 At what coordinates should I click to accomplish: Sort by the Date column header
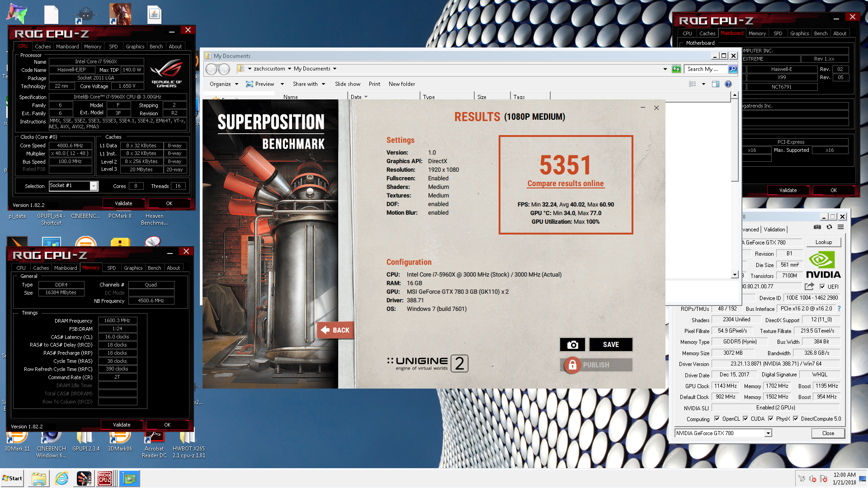pyautogui.click(x=384, y=97)
